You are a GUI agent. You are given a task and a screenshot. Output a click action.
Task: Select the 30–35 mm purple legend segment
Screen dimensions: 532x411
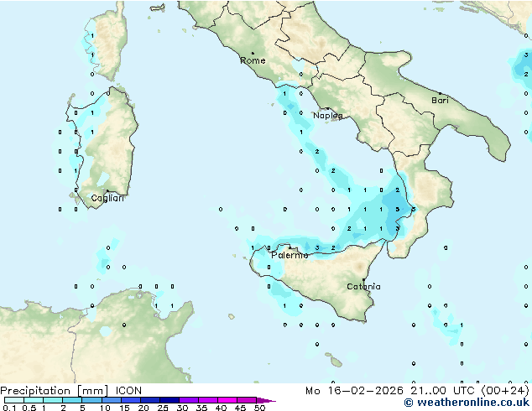tap(189, 400)
